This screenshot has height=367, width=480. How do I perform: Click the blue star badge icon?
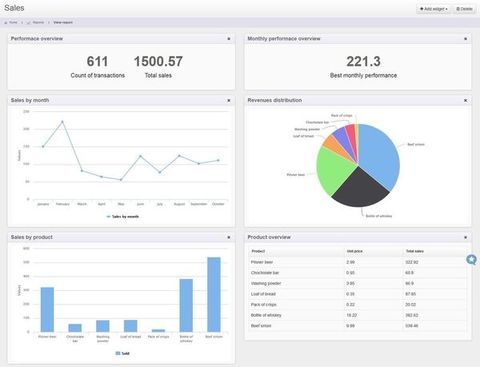click(471, 259)
